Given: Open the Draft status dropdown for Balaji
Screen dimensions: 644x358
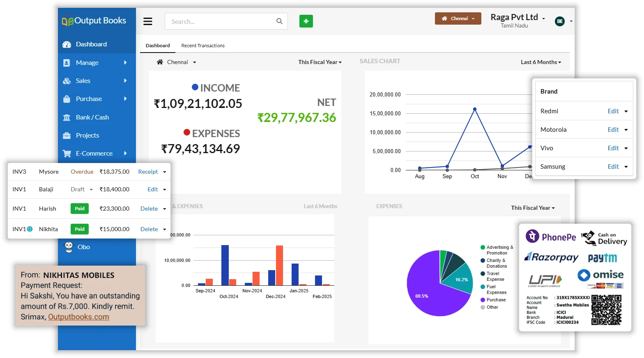Looking at the screenshot, I should point(91,190).
